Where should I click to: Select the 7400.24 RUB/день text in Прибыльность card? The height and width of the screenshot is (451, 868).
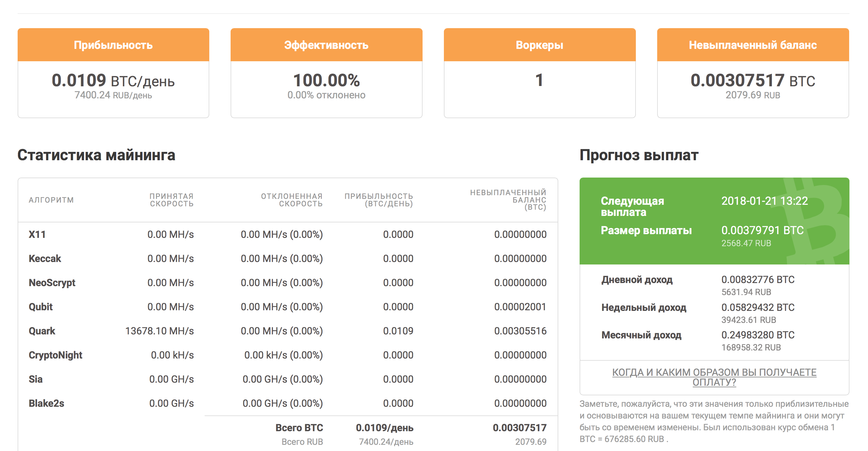pos(113,95)
